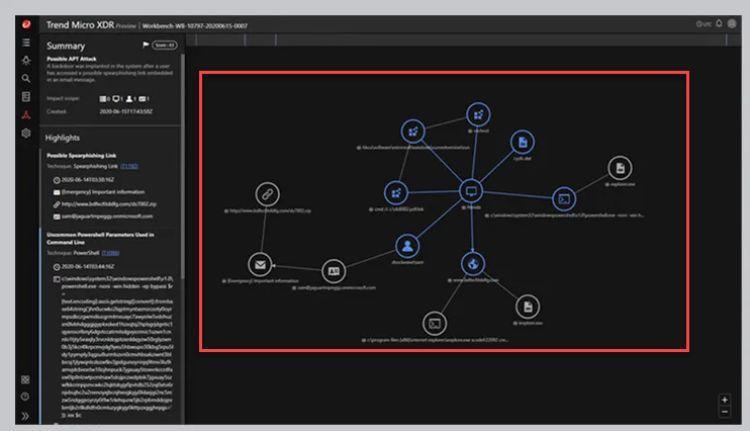Select the blue globe domain node
The height and width of the screenshot is (431, 750).
coord(473,264)
